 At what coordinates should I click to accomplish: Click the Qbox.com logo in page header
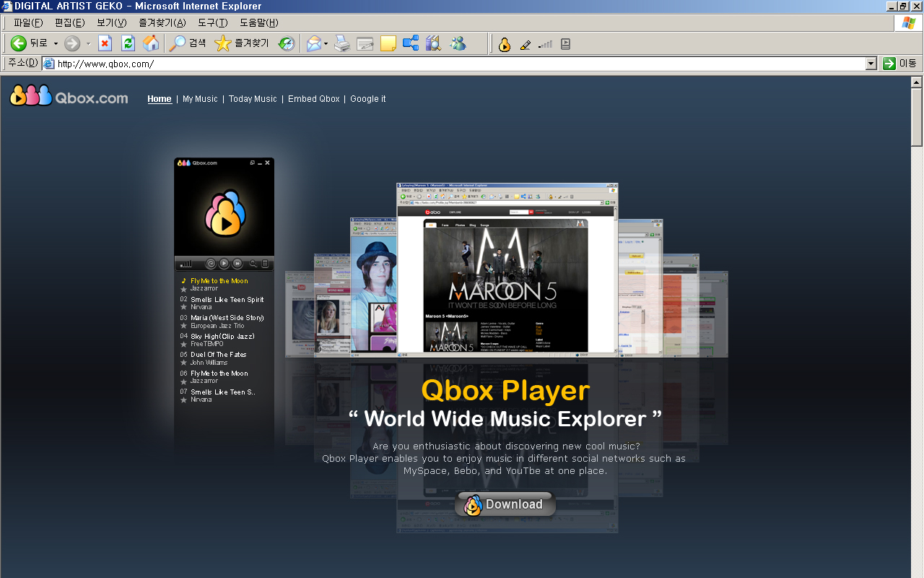69,95
